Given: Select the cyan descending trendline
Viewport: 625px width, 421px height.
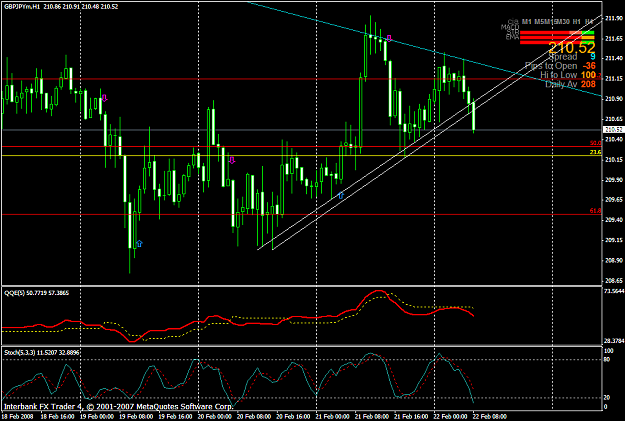Looking at the screenshot, I should pyautogui.click(x=423, y=49).
